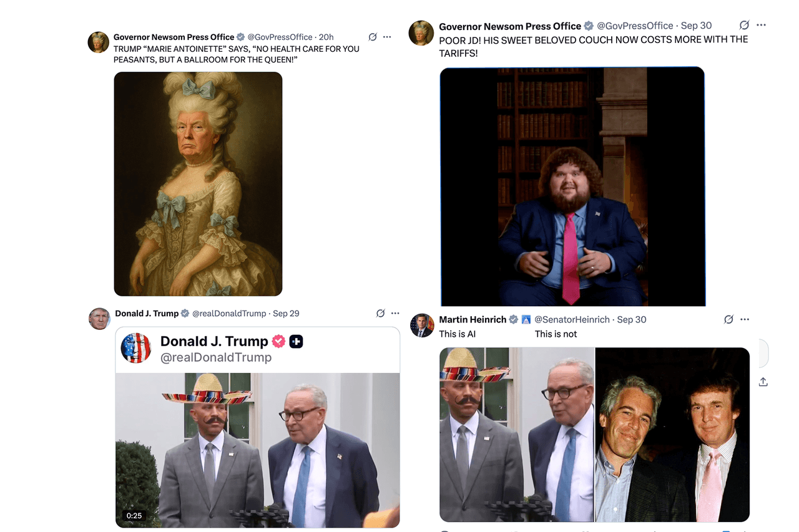Click the subscribe plus icon in the quoted tweet header
Image resolution: width=799 pixels, height=532 pixels.
296,341
